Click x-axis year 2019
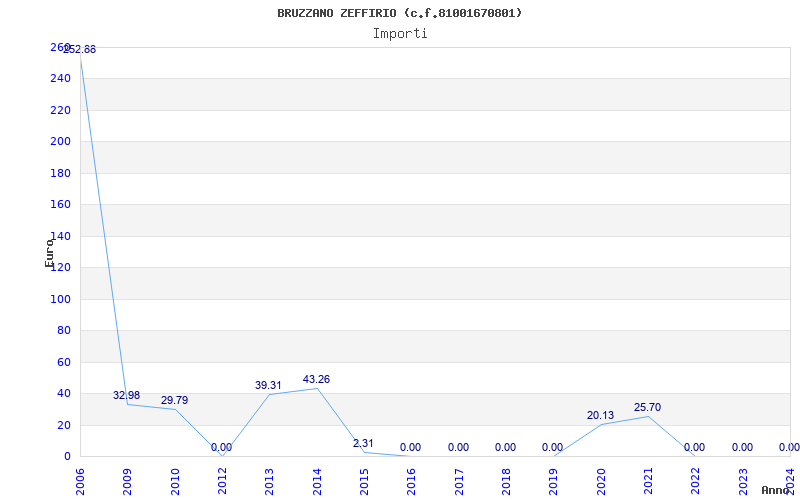 (x=554, y=482)
